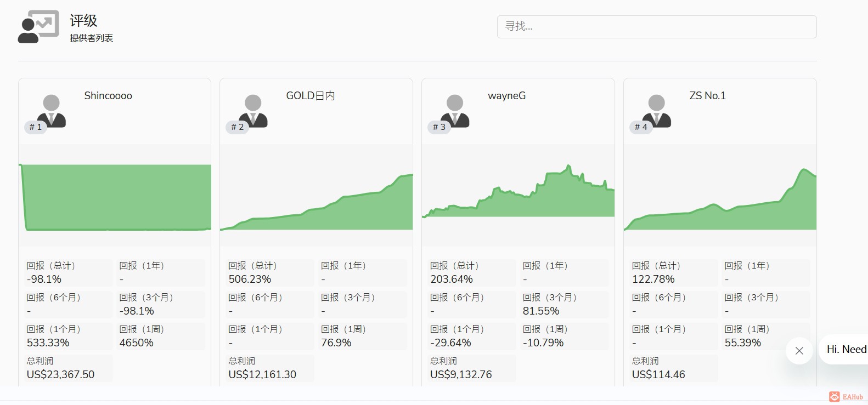
Task: Click GOLD日内 total return 506.23%
Action: click(x=250, y=279)
